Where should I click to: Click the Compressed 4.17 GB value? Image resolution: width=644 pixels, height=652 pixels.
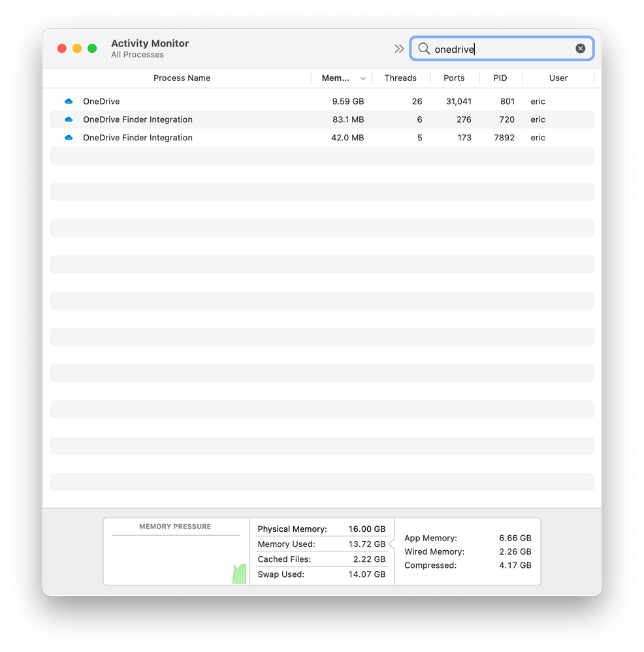tap(515, 565)
